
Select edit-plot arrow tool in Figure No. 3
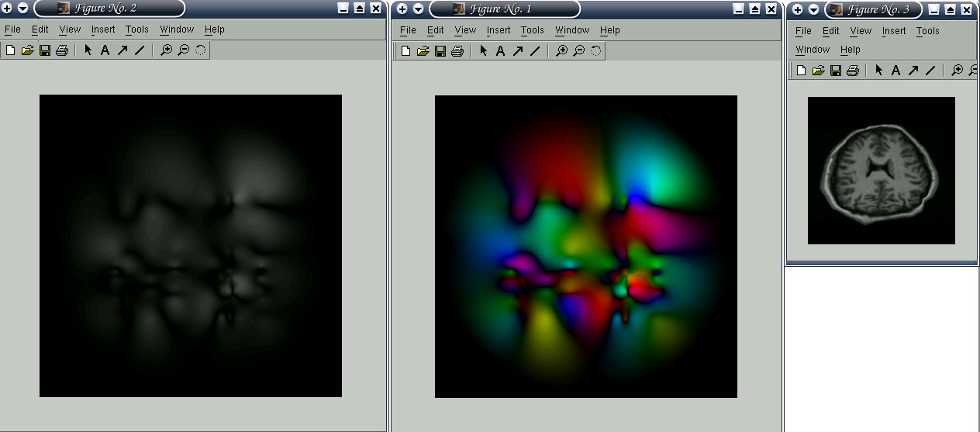click(x=878, y=71)
